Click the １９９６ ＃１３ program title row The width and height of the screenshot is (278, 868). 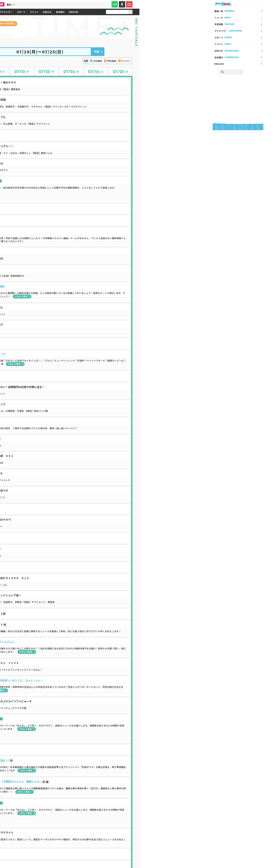tap(14, 578)
